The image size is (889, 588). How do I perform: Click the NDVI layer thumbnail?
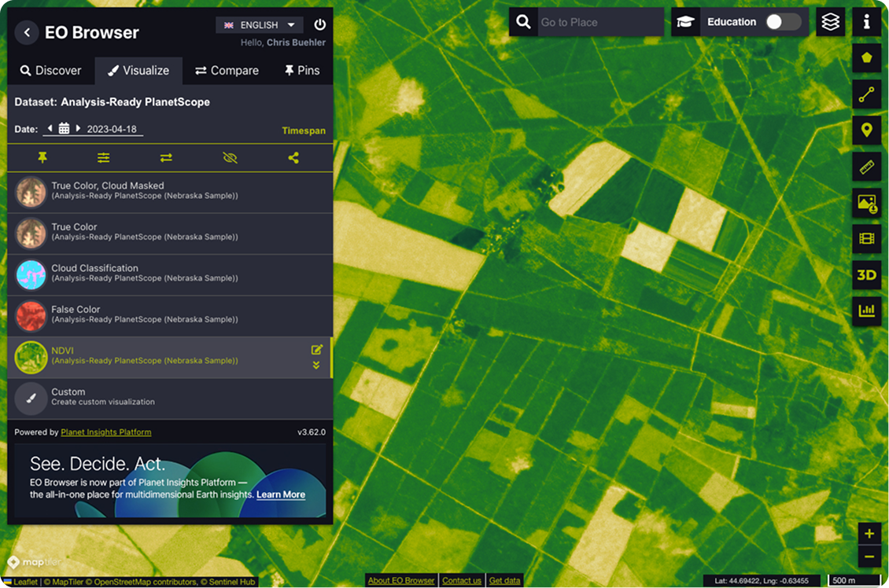tap(31, 358)
